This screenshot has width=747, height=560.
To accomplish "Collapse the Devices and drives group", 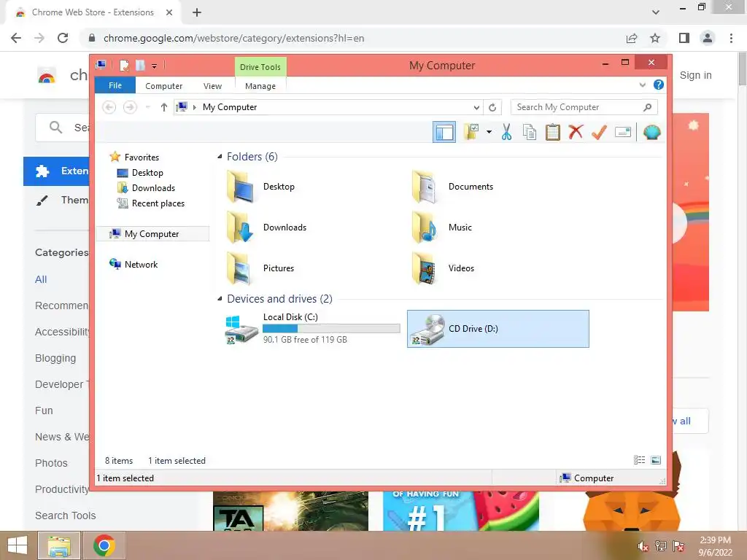I will tap(220, 298).
